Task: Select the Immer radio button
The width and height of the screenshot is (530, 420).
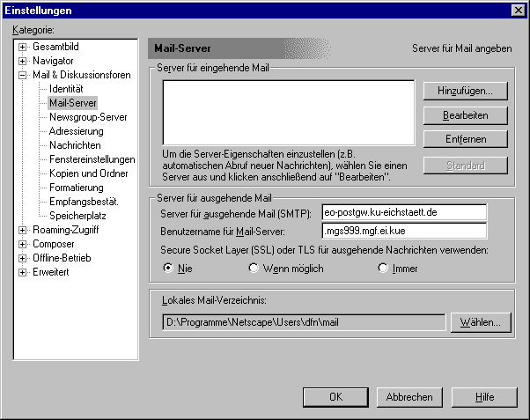Action: click(x=382, y=269)
